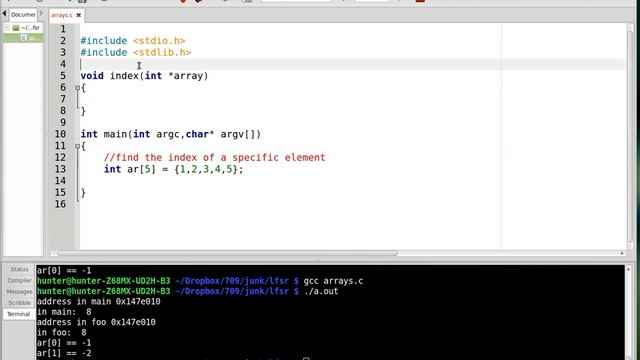Image resolution: width=640 pixels, height=360 pixels.
Task: Select the Terminal tab in the bottom panel
Action: (x=18, y=314)
